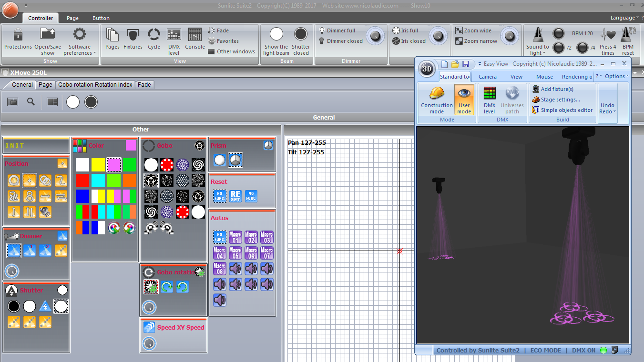Image resolution: width=644 pixels, height=362 pixels.
Task: Click the Open/Save show folder icon
Action: click(48, 34)
